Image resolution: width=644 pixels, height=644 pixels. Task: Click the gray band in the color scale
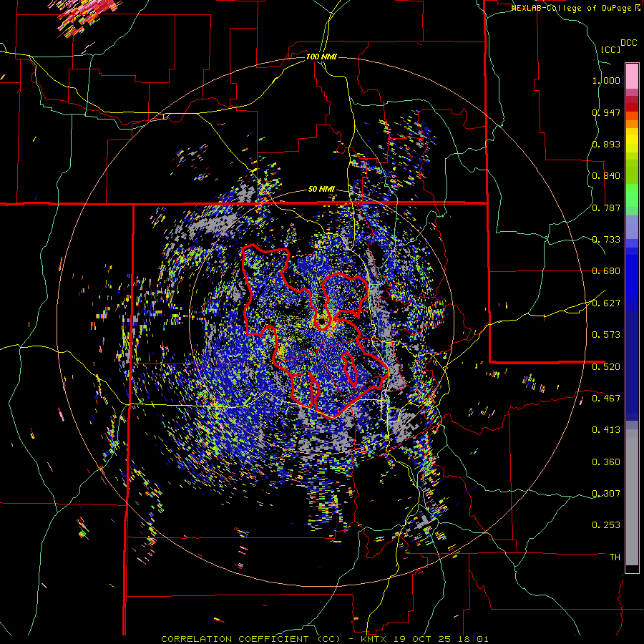632,497
